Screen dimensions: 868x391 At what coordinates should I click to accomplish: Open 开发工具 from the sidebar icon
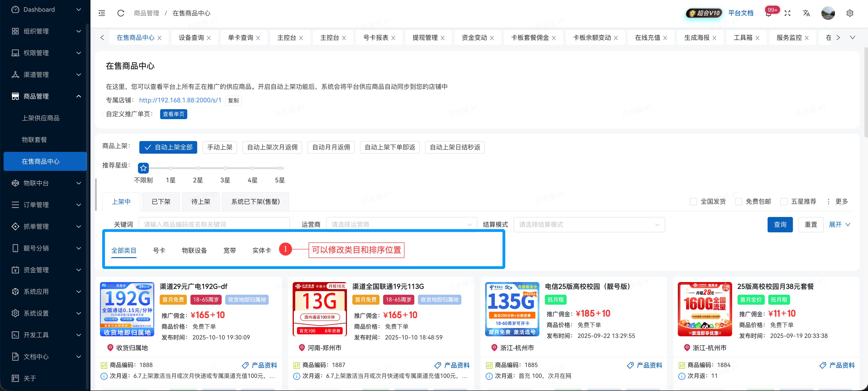[x=15, y=335]
